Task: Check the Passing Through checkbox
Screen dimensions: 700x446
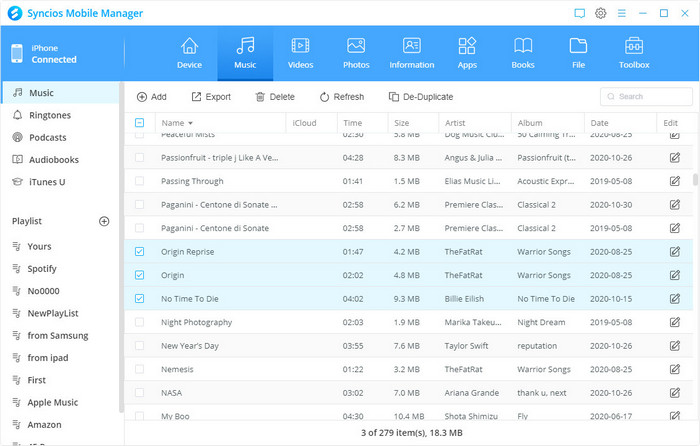Action: point(139,181)
